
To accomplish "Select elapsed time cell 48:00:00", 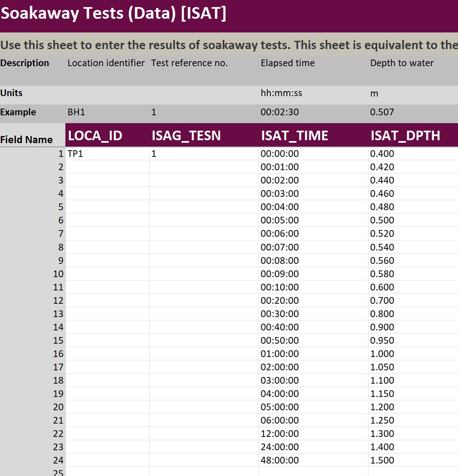I will point(314,461).
